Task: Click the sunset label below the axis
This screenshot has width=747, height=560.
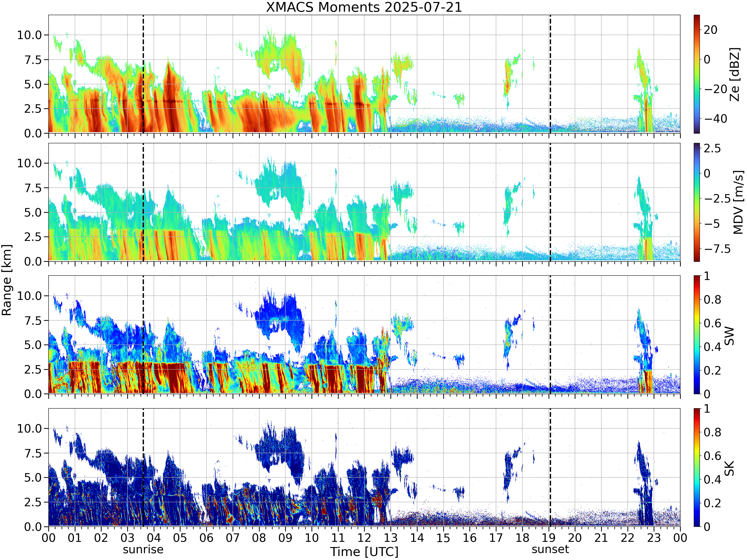Action: coord(550,549)
